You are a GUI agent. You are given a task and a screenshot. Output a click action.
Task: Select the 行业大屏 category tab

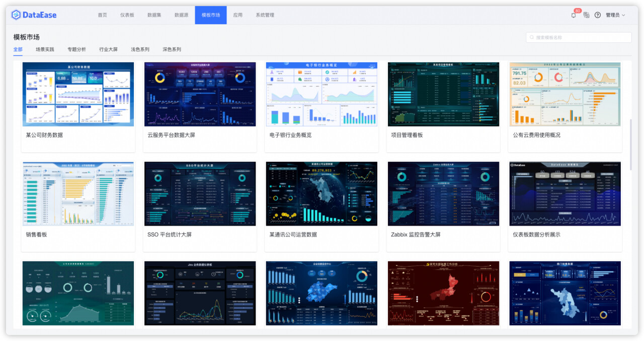(108, 49)
